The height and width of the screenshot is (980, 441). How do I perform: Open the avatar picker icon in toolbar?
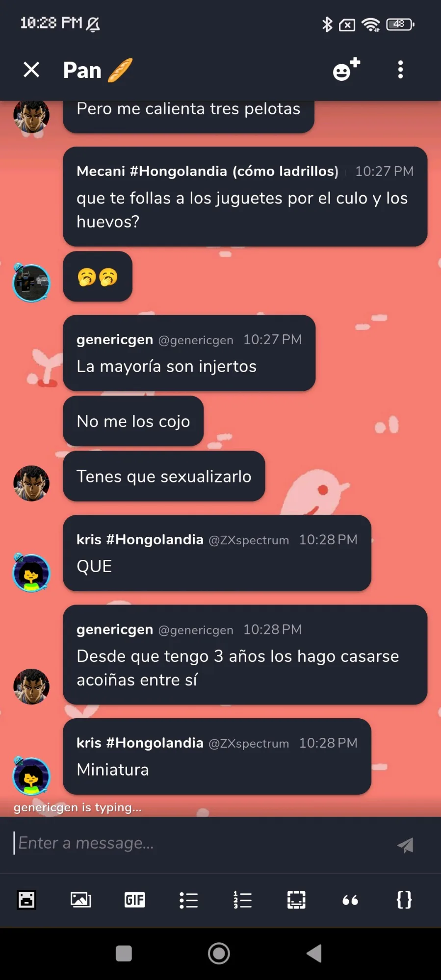[x=26, y=900]
